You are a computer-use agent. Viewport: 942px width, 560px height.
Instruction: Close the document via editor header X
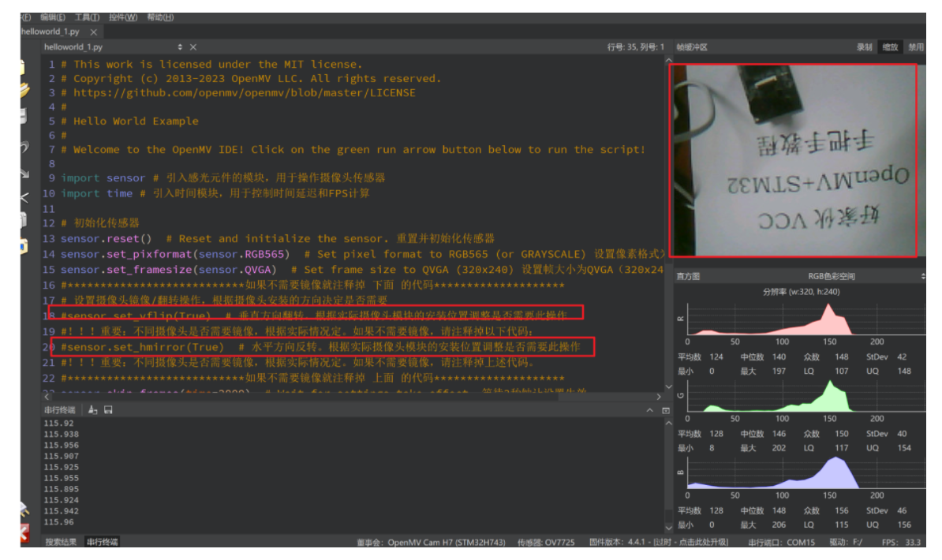pyautogui.click(x=193, y=47)
